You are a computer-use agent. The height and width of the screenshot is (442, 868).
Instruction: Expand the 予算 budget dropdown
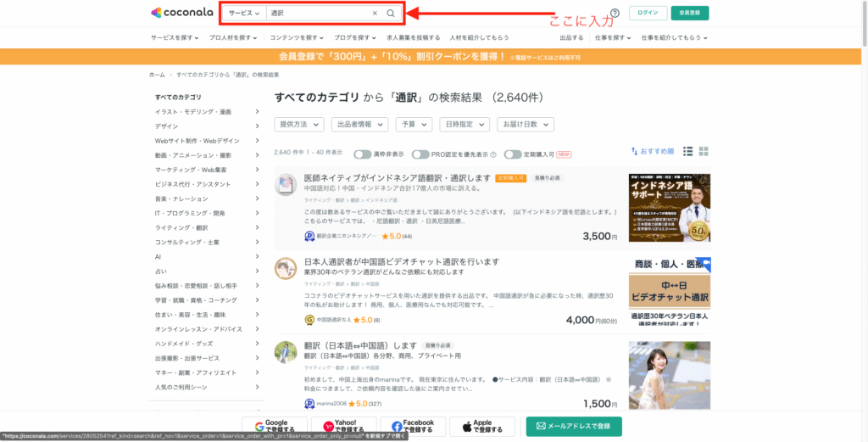point(414,124)
